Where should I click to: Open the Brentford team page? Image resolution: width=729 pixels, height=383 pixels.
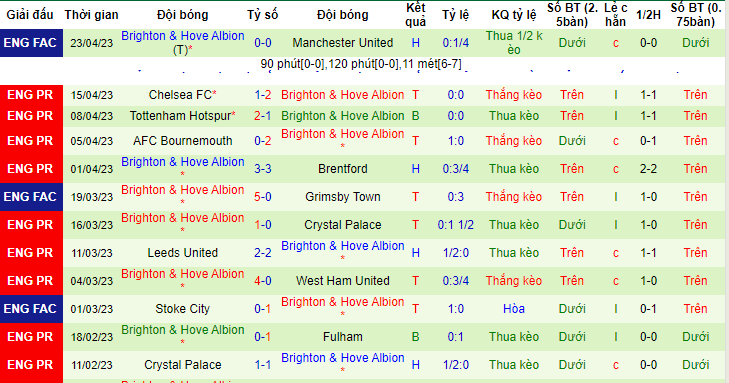click(x=343, y=169)
